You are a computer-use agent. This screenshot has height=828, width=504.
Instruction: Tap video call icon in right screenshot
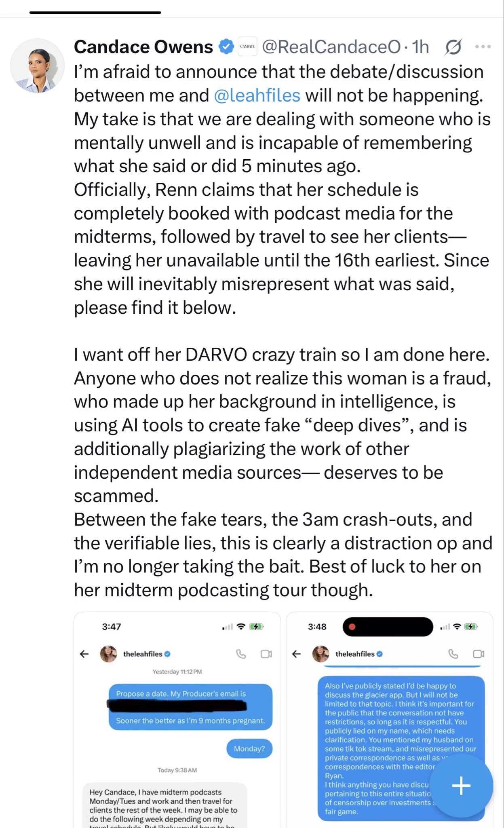479,654
